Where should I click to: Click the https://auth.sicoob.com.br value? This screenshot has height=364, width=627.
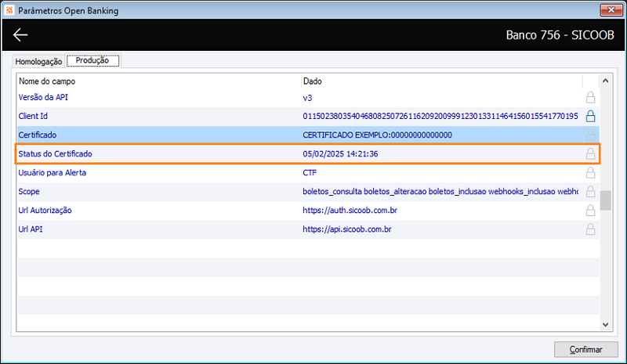[x=350, y=210]
